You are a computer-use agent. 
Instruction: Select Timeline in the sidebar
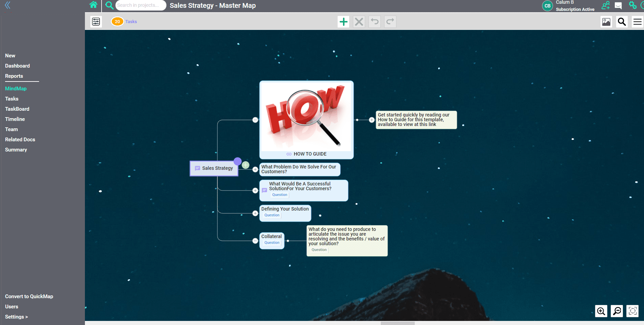[x=15, y=119]
